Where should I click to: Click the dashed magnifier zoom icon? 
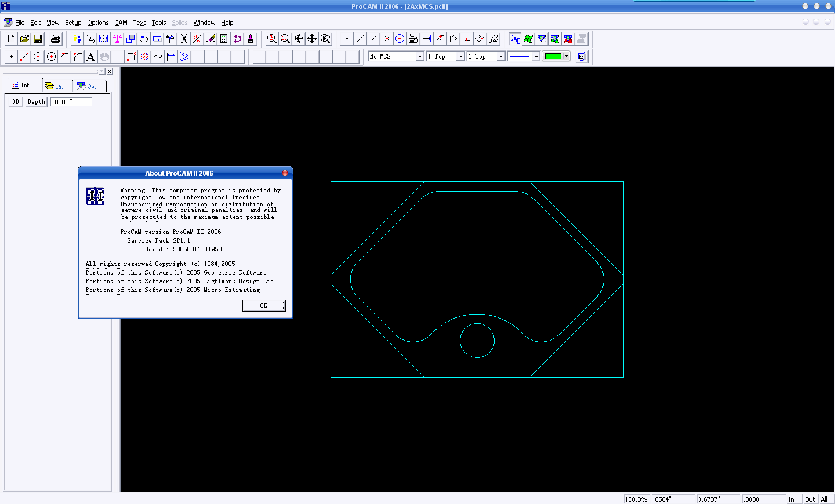pyautogui.click(x=285, y=39)
